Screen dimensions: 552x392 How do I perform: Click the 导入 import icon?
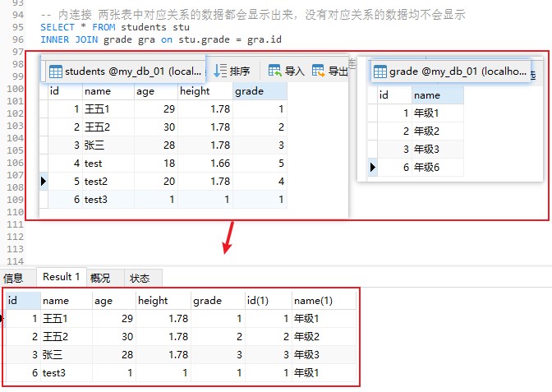(x=274, y=71)
